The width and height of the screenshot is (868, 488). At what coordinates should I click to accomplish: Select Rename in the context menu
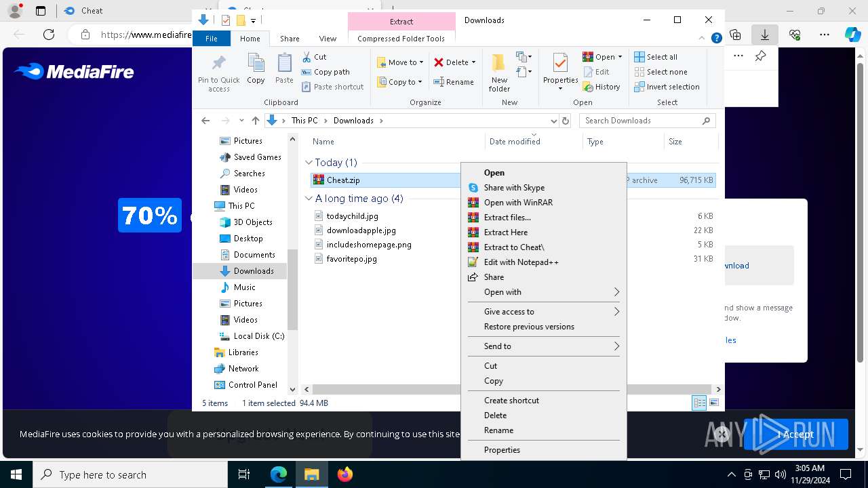(543, 430)
